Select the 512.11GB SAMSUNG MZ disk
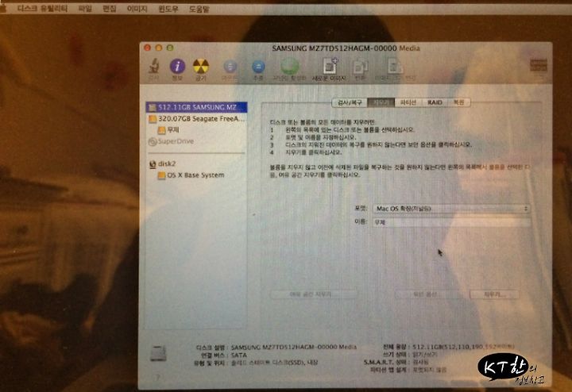The width and height of the screenshot is (572, 392). coord(196,107)
